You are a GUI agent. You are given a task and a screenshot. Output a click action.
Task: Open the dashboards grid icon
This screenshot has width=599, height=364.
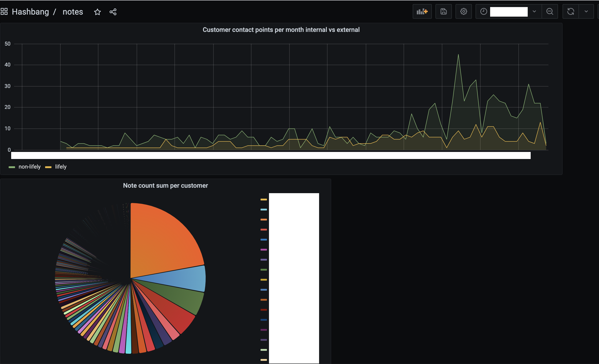pyautogui.click(x=4, y=11)
